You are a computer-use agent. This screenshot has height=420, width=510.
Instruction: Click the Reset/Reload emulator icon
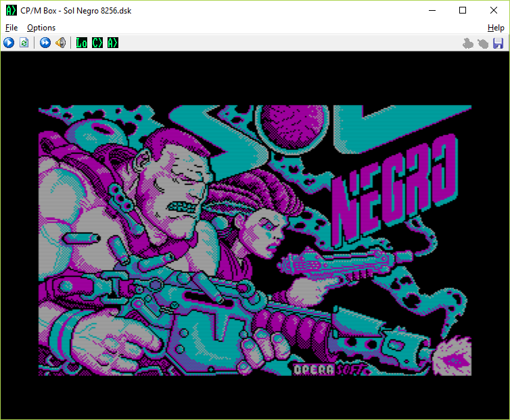[x=24, y=43]
